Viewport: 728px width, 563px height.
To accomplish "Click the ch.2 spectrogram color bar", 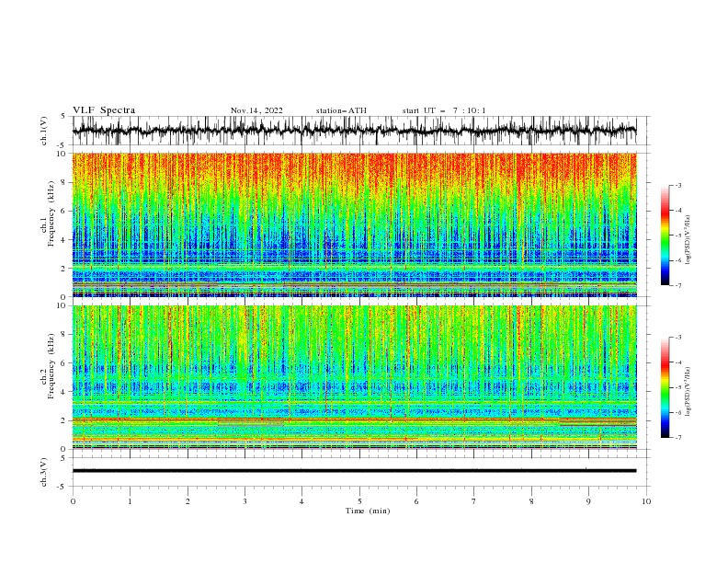I will coord(665,387).
